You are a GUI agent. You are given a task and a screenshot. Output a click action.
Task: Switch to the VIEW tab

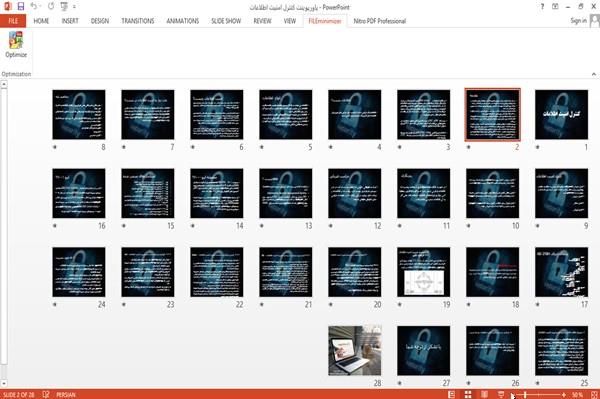pyautogui.click(x=290, y=21)
